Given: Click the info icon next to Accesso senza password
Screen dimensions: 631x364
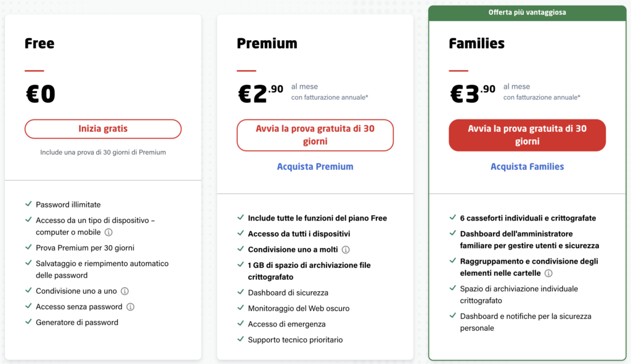Looking at the screenshot, I should (131, 307).
